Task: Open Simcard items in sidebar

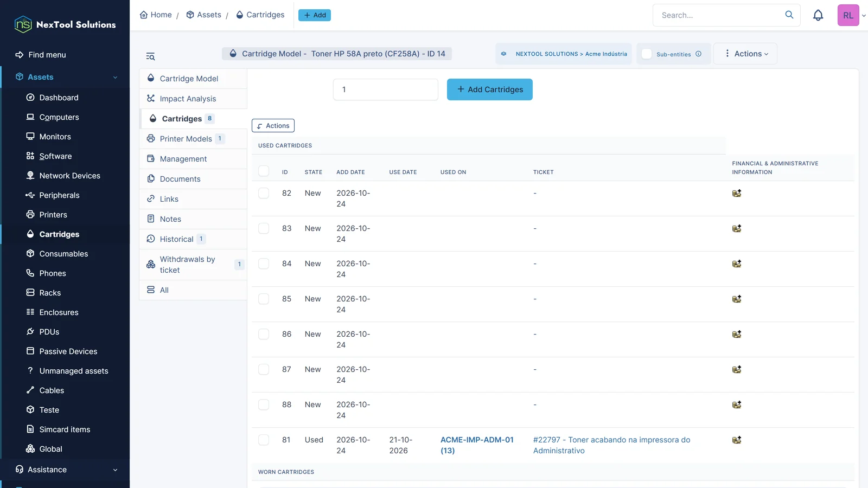Action: click(65, 429)
